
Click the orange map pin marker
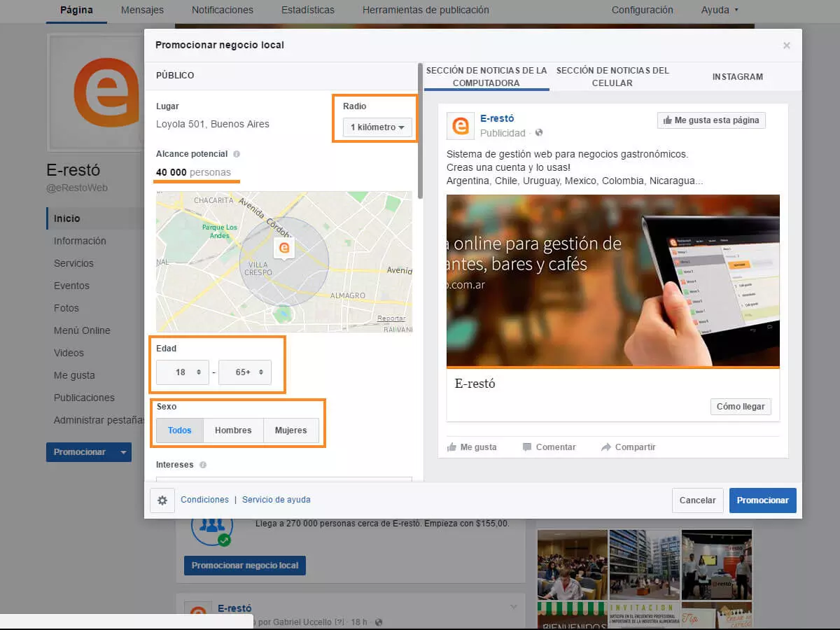284,248
